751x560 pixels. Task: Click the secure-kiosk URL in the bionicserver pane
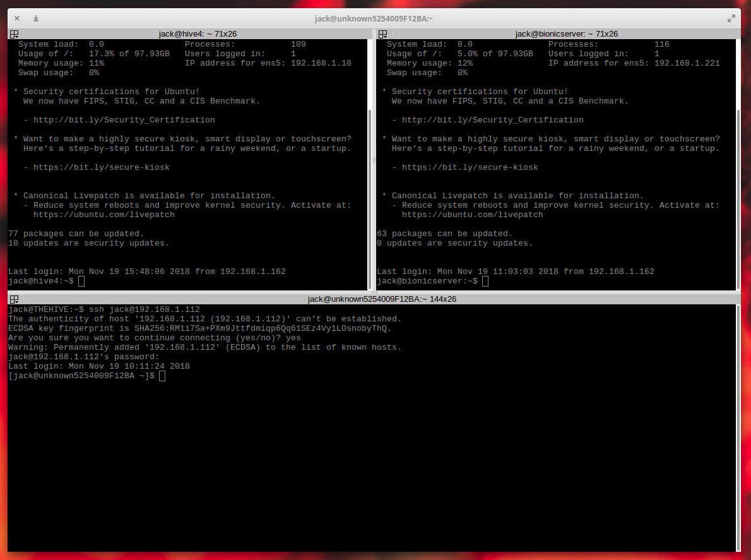[470, 167]
